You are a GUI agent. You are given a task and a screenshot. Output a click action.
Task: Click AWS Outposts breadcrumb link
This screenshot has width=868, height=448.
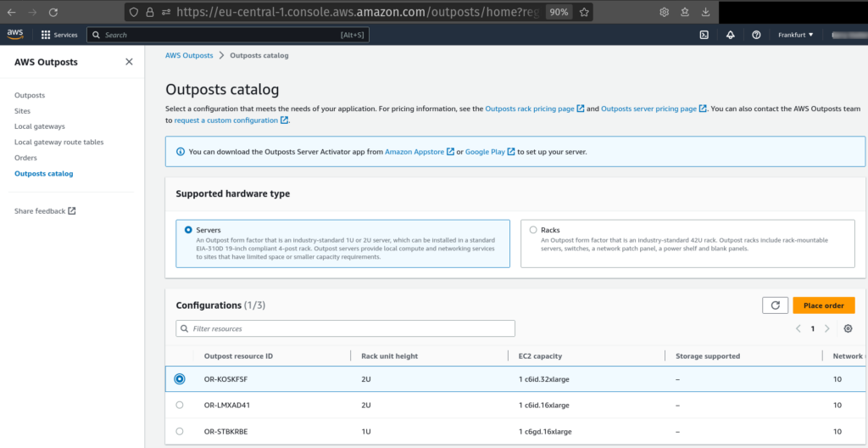pyautogui.click(x=189, y=55)
